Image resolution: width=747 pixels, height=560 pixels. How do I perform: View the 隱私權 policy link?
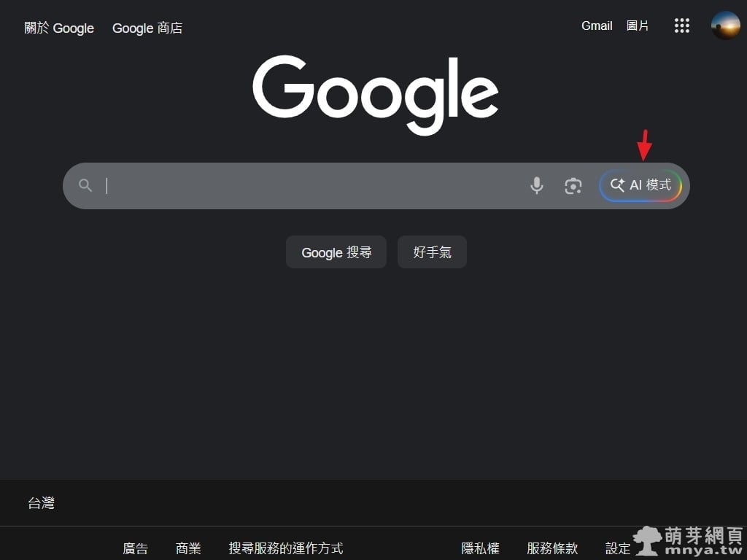click(x=481, y=548)
